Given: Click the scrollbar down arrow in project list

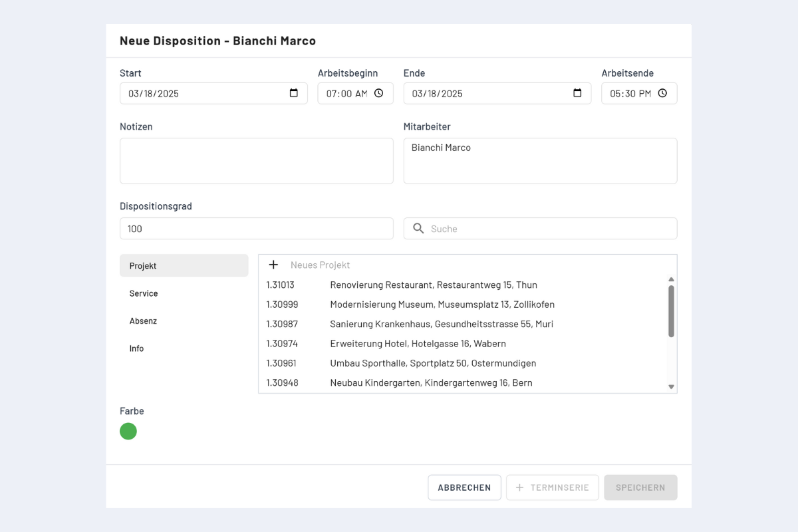Looking at the screenshot, I should (x=671, y=386).
